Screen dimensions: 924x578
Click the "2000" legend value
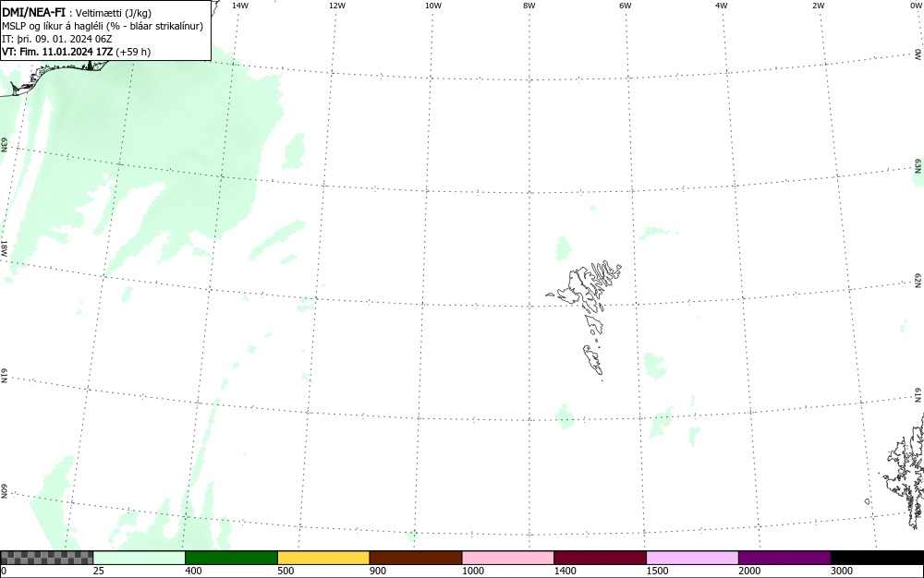(x=749, y=571)
